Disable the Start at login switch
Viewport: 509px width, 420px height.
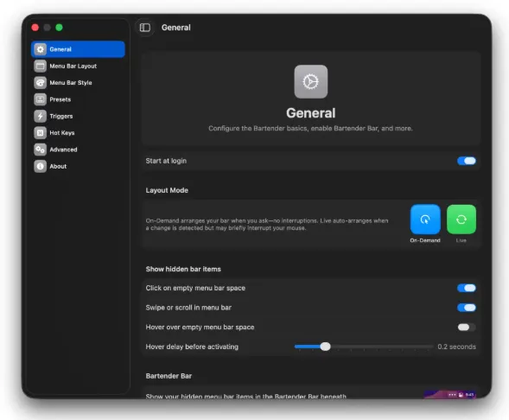click(467, 161)
